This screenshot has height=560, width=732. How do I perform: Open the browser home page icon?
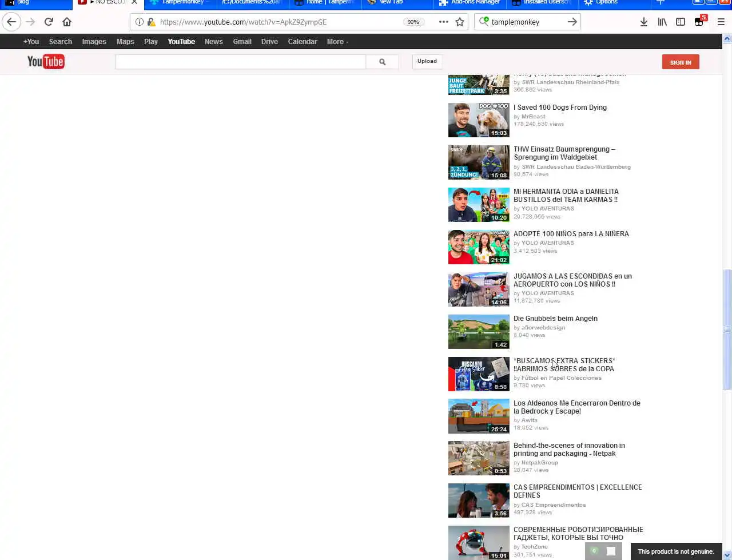click(67, 22)
